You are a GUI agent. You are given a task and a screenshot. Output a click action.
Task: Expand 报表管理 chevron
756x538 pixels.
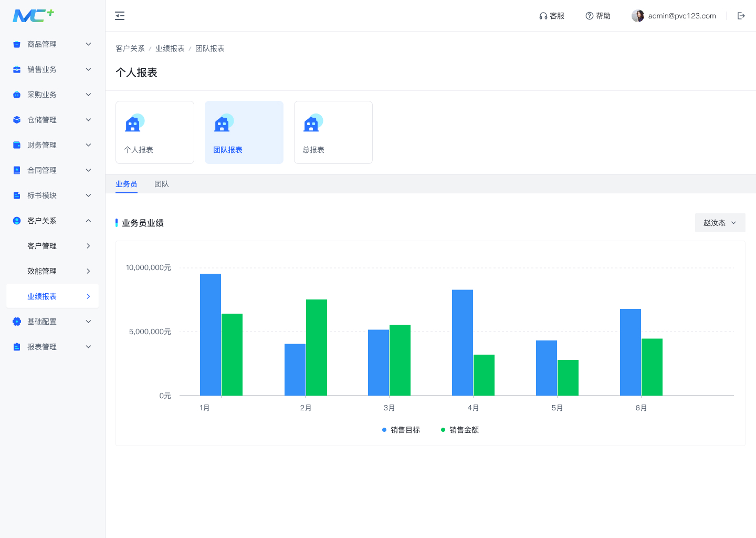pos(88,347)
